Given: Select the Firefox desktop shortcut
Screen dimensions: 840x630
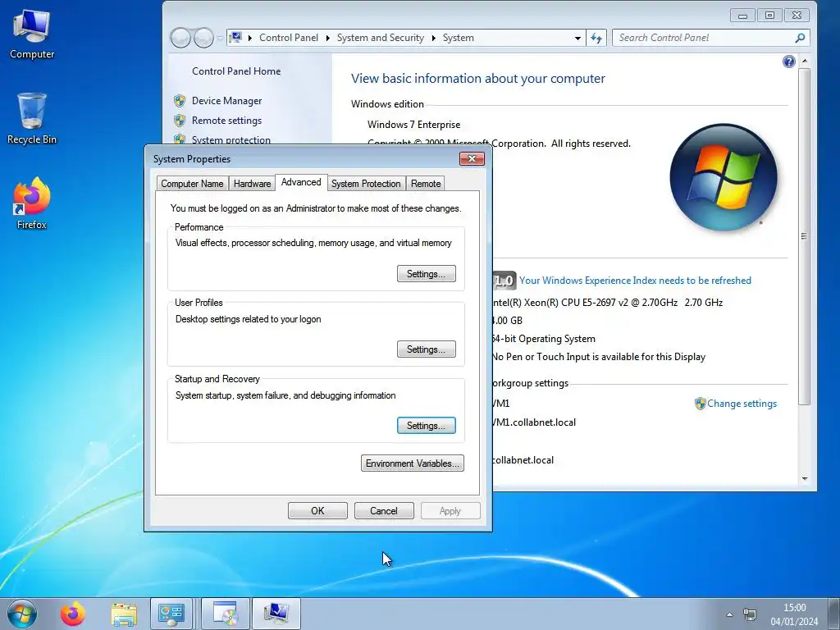Looking at the screenshot, I should [x=32, y=203].
